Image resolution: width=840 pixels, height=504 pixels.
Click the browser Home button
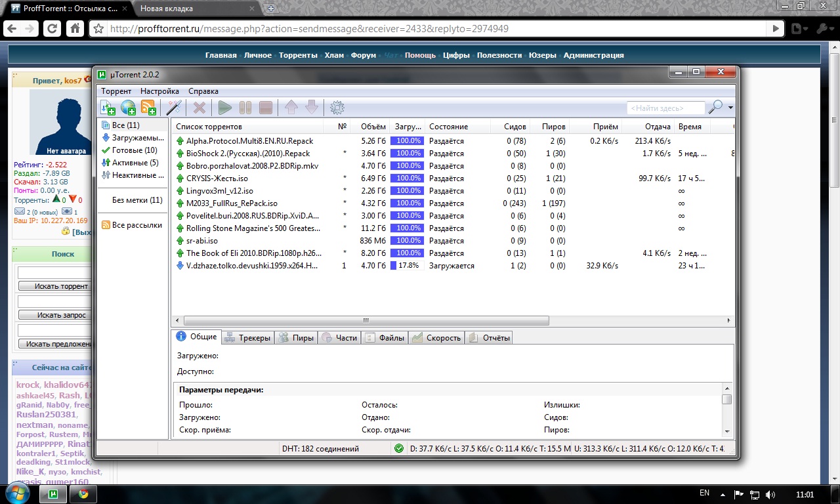[x=75, y=29]
